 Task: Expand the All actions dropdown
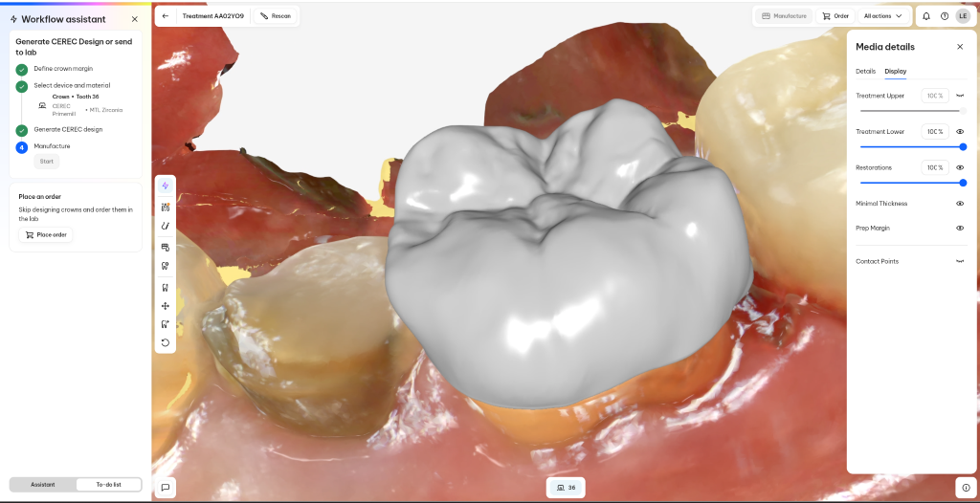point(882,16)
